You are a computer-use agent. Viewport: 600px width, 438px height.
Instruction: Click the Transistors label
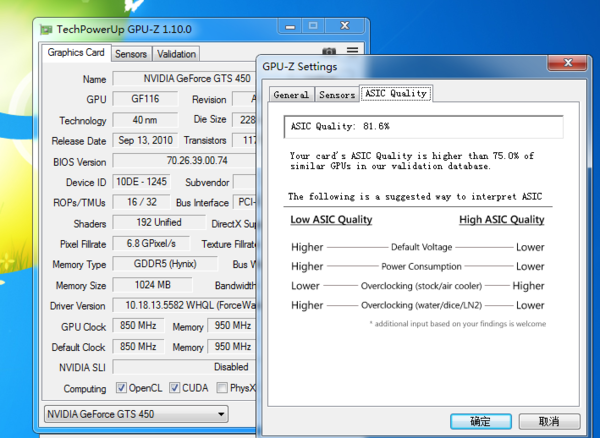[x=205, y=141]
